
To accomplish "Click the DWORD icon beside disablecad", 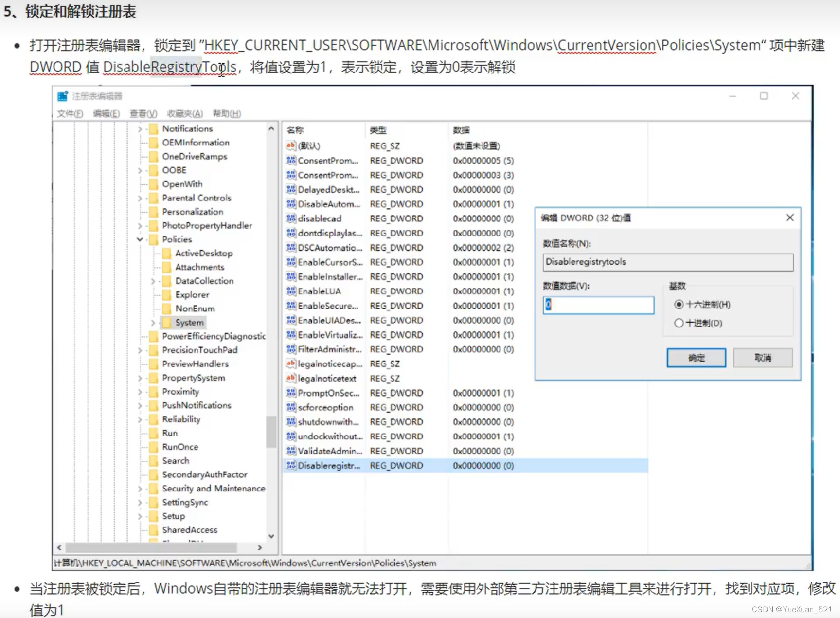I will coord(291,218).
